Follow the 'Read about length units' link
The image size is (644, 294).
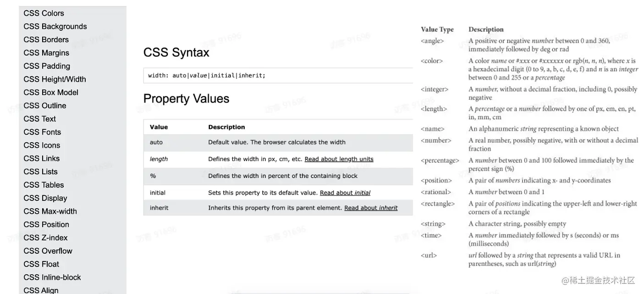(339, 159)
